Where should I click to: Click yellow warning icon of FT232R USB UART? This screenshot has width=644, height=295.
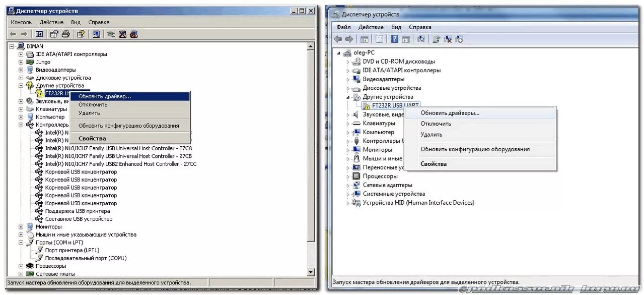[x=367, y=106]
